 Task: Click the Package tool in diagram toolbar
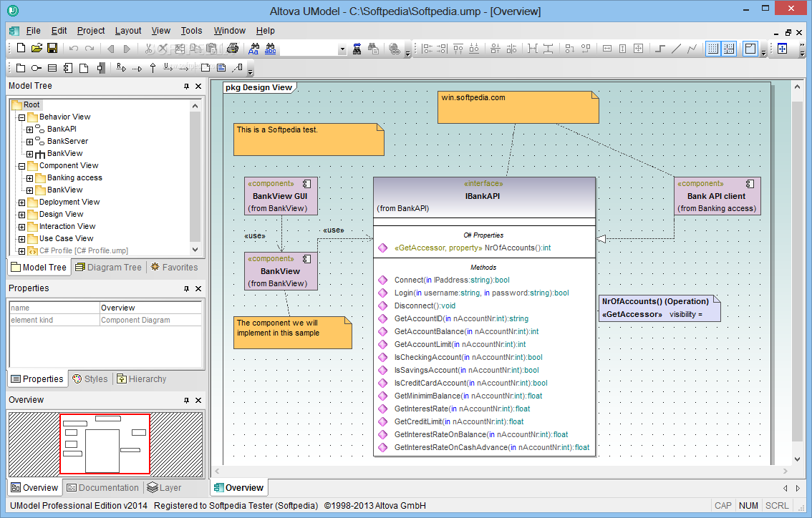(21, 68)
